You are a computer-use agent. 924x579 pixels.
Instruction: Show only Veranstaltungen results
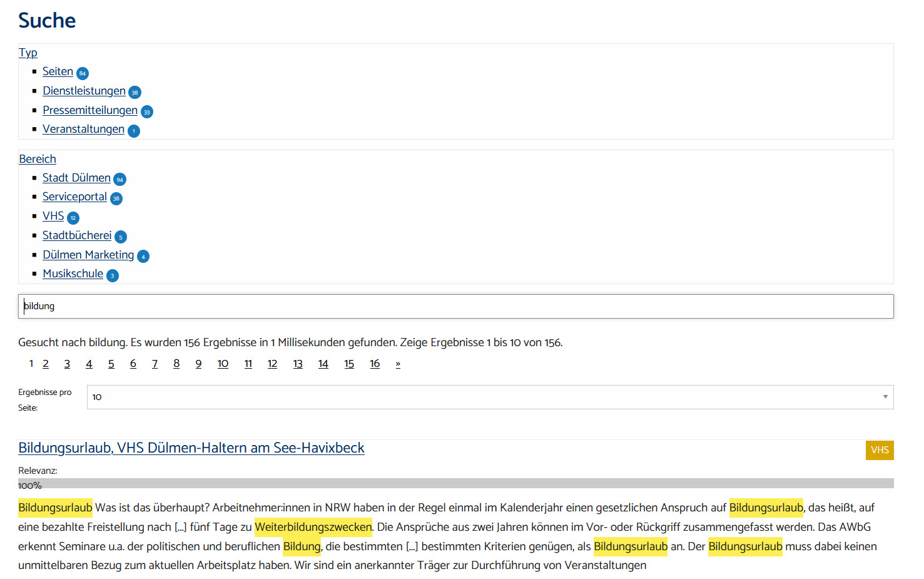pyautogui.click(x=83, y=130)
